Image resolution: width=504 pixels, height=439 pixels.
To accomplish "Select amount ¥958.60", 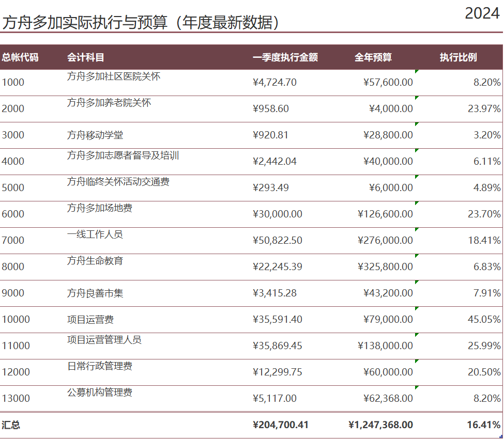I will coord(271,108).
